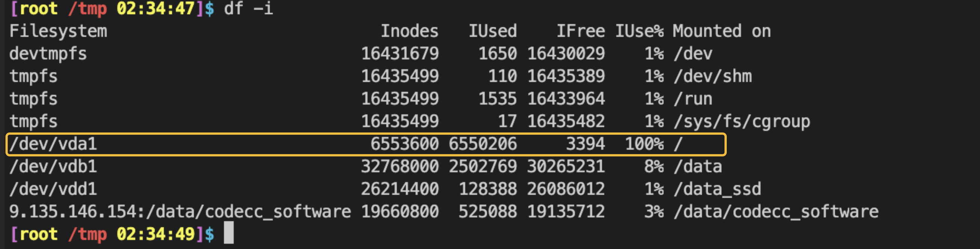Click the /sys/fs/cgroup mount point
The width and height of the screenshot is (980, 249).
(x=741, y=121)
